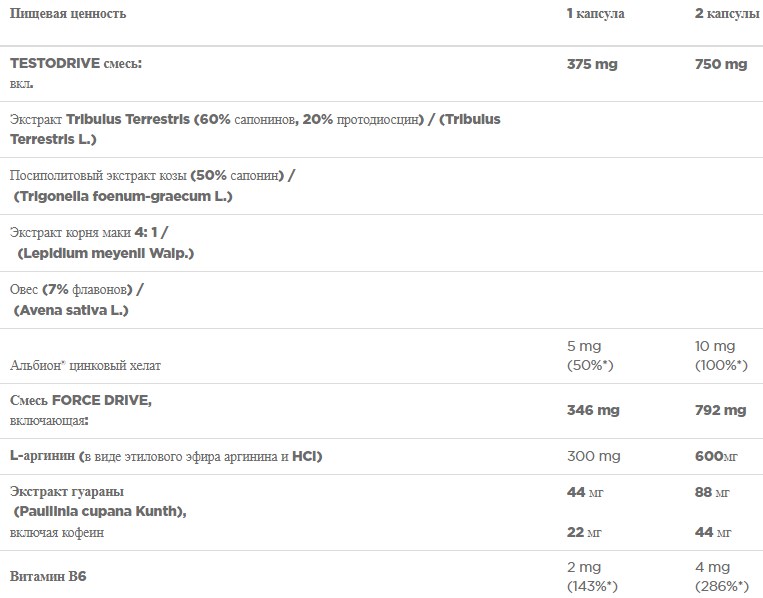
Task: Click the 4 mg (286%) vitamin B6 value
Action: coord(721,575)
